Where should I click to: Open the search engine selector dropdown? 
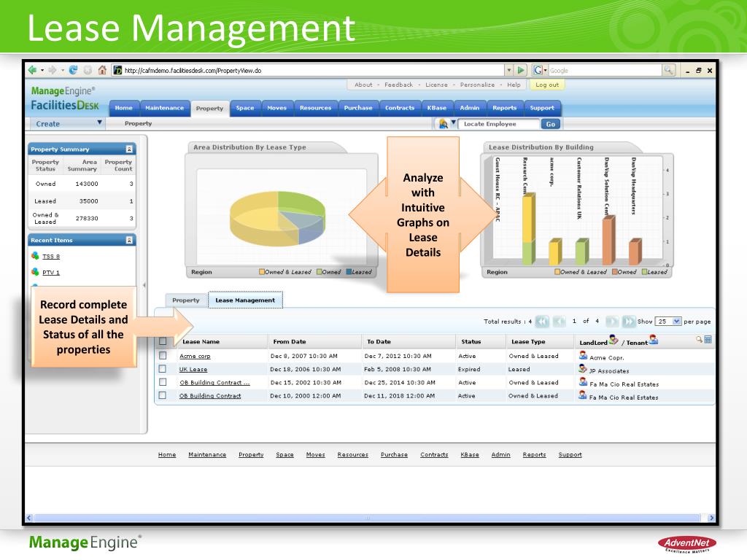[546, 71]
